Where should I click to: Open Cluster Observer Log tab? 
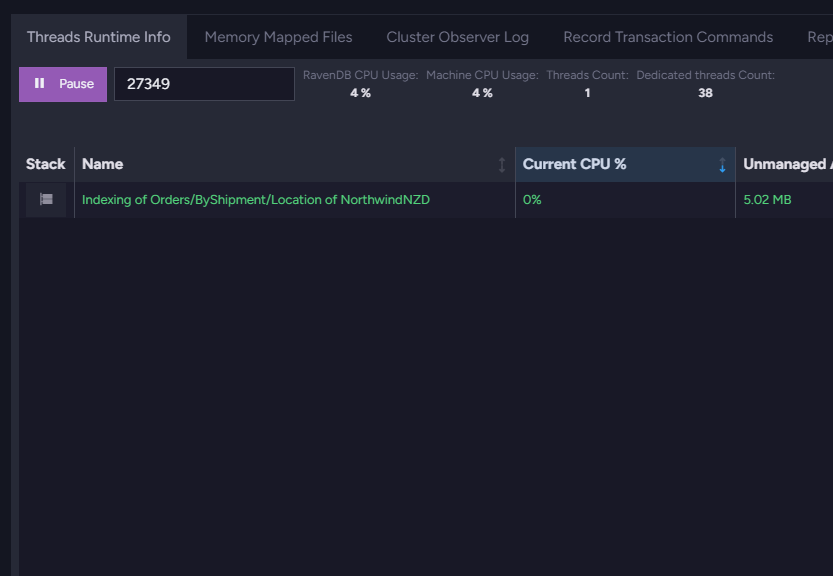click(457, 37)
